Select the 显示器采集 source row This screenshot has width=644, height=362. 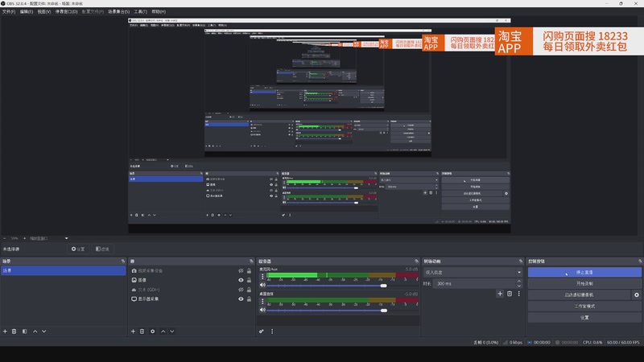pyautogui.click(x=192, y=299)
